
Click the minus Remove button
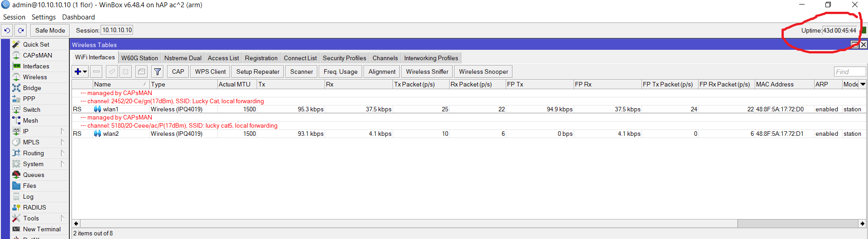[96, 72]
